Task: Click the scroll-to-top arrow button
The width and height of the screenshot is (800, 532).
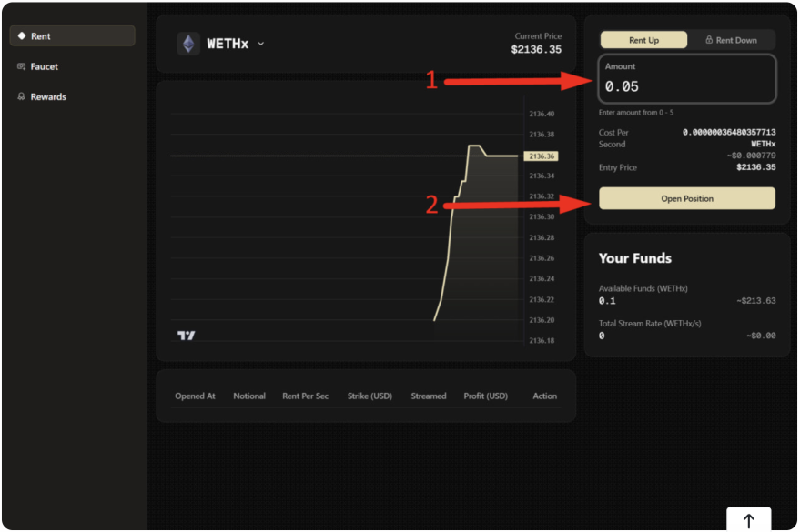Action: pos(748,520)
